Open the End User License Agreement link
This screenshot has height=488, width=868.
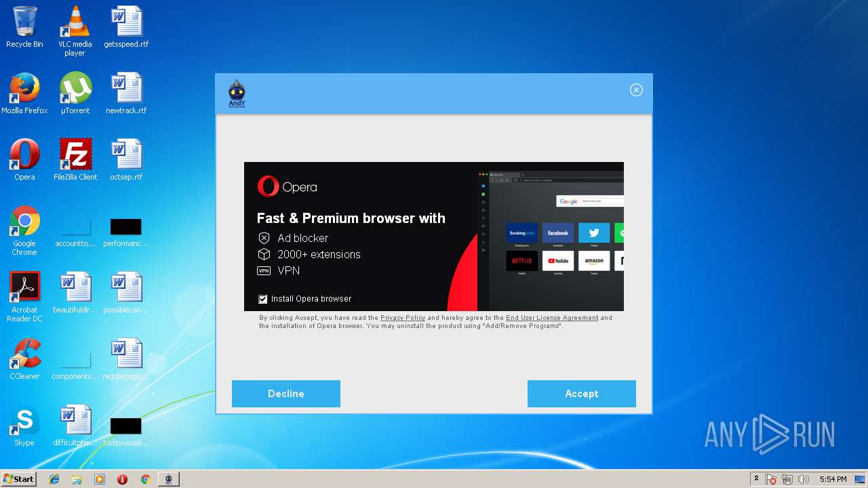(x=552, y=318)
